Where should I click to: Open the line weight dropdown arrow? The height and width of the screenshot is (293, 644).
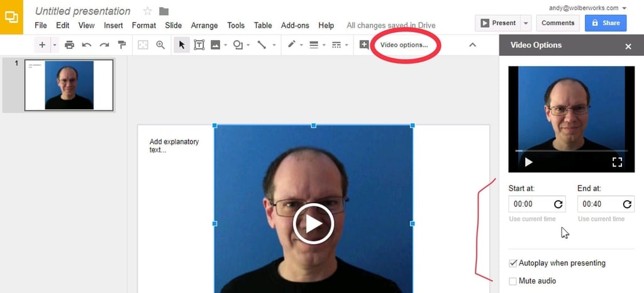(x=324, y=45)
